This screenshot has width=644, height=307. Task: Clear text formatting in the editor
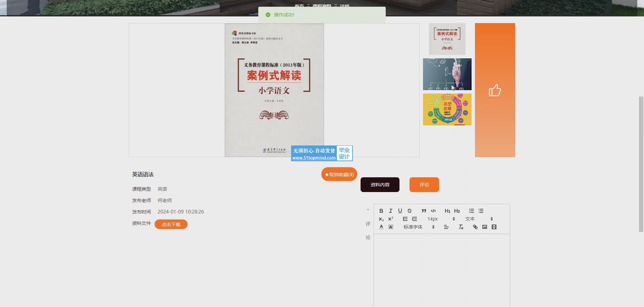(461, 227)
